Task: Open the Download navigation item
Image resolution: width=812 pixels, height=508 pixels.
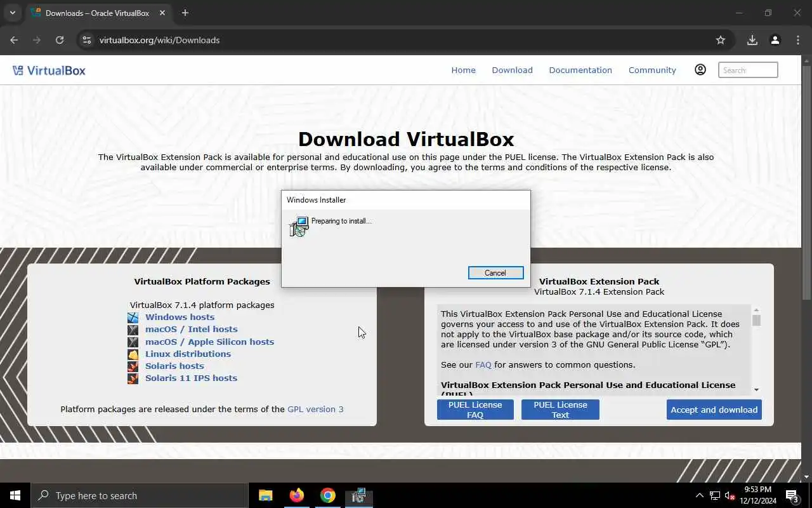Action: (x=512, y=70)
